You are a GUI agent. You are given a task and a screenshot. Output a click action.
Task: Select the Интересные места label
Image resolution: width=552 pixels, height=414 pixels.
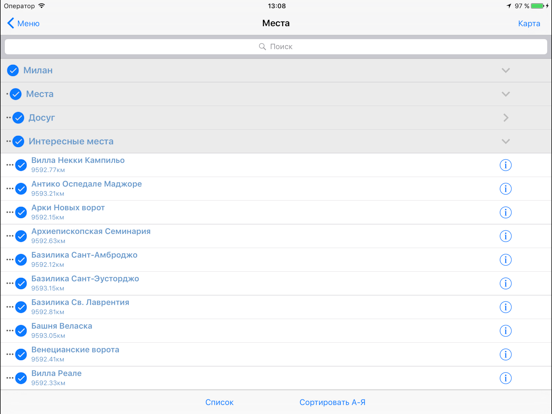(71, 141)
